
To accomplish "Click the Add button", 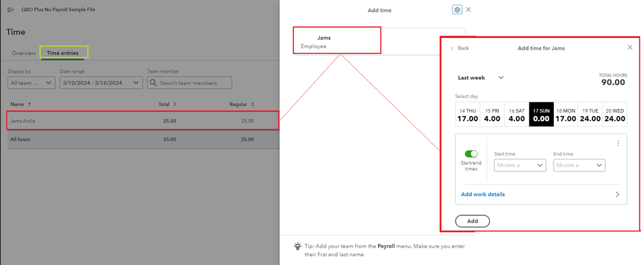I will click(472, 221).
